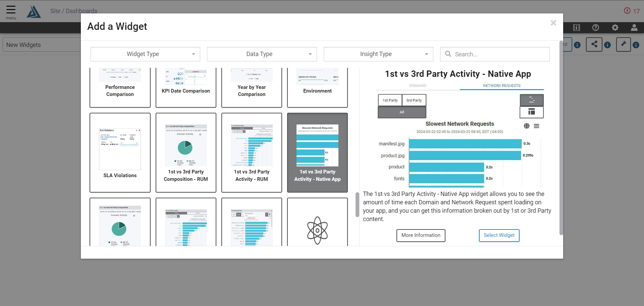Click the search magnifier icon
The image size is (644, 306).
pos(448,54)
